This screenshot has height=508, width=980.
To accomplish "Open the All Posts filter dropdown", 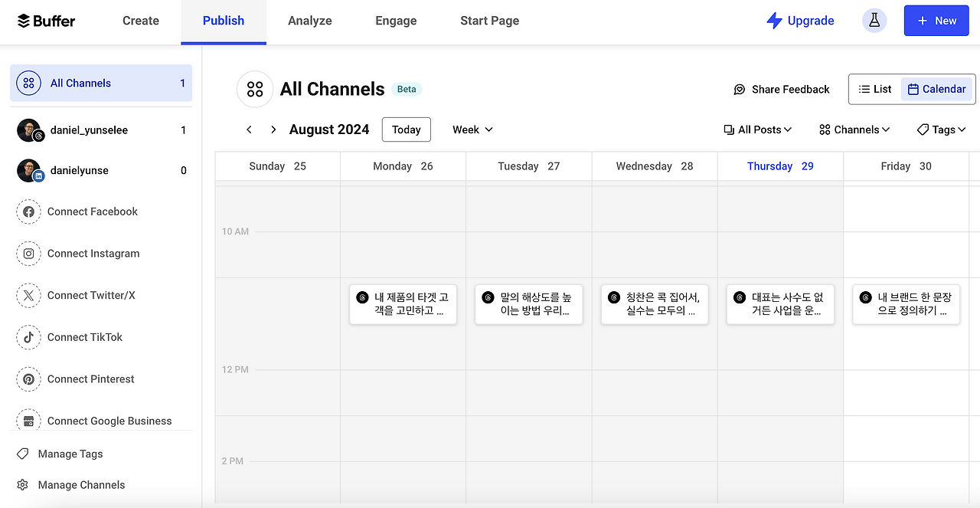I will click(757, 129).
